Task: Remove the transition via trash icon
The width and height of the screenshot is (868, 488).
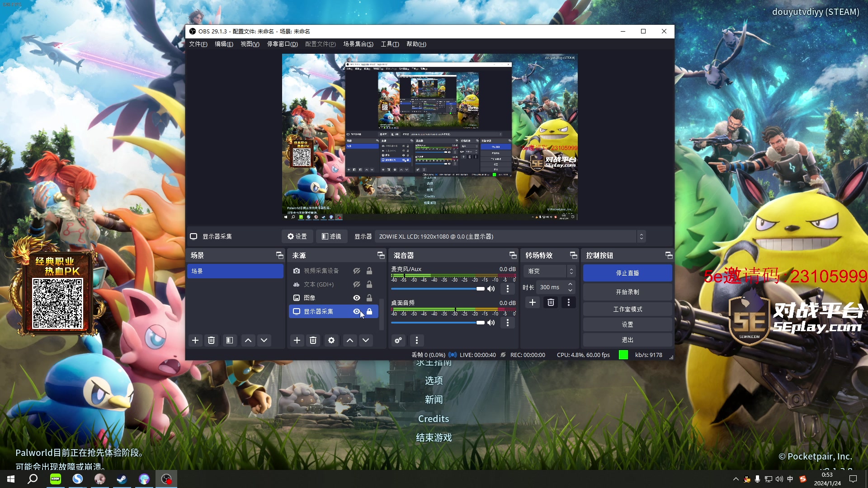Action: 551,302
